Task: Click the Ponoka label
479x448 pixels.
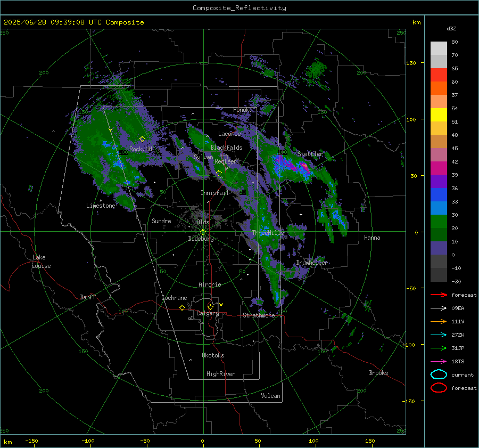Action: [243, 110]
